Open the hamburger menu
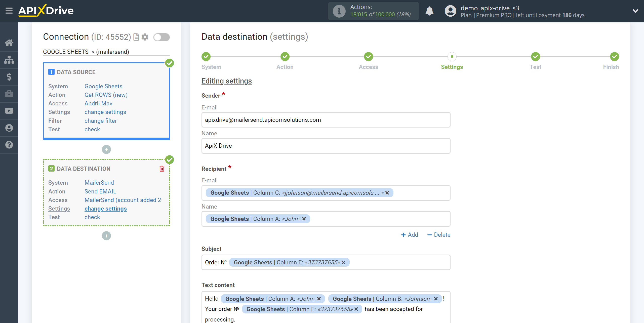The height and width of the screenshot is (323, 644). tap(9, 11)
